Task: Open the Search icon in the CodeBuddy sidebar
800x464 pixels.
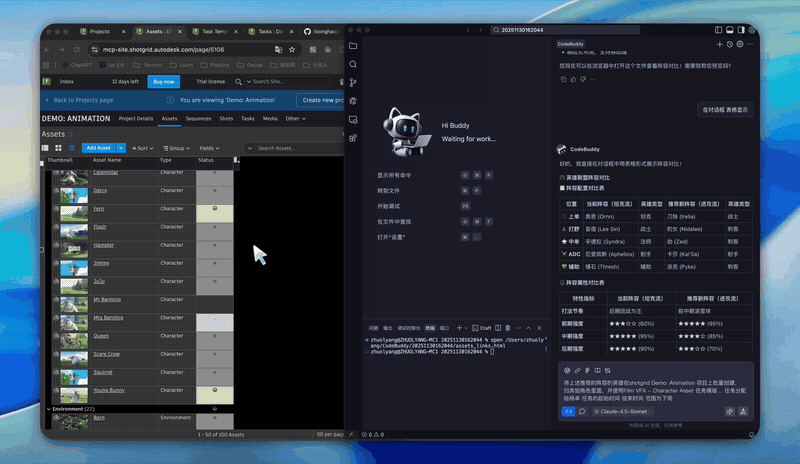Action: 353,64
